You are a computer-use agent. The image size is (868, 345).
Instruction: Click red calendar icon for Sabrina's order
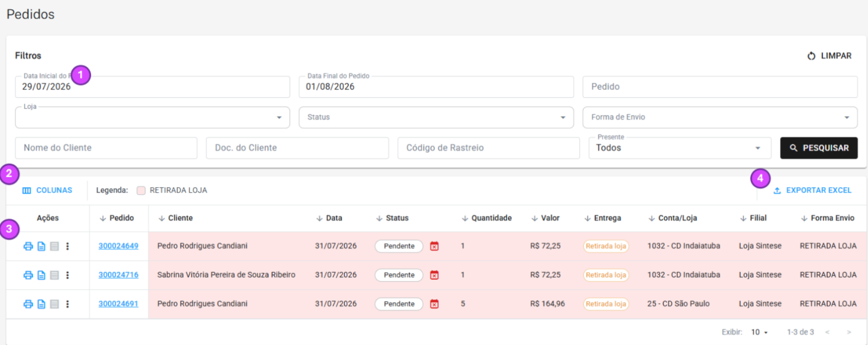434,275
